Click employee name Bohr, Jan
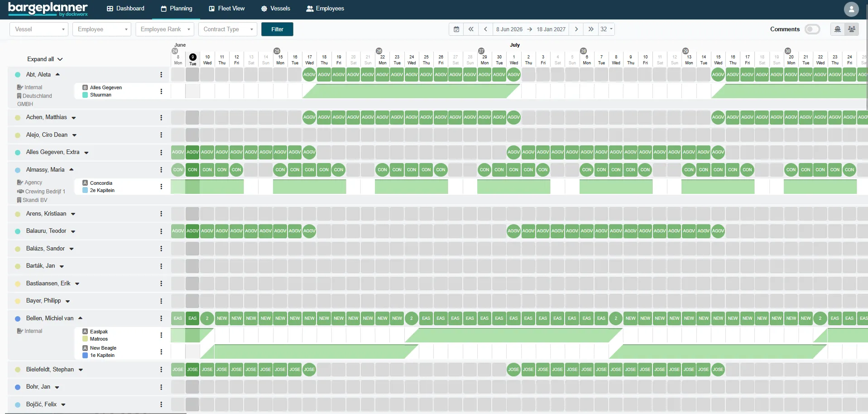 point(38,387)
